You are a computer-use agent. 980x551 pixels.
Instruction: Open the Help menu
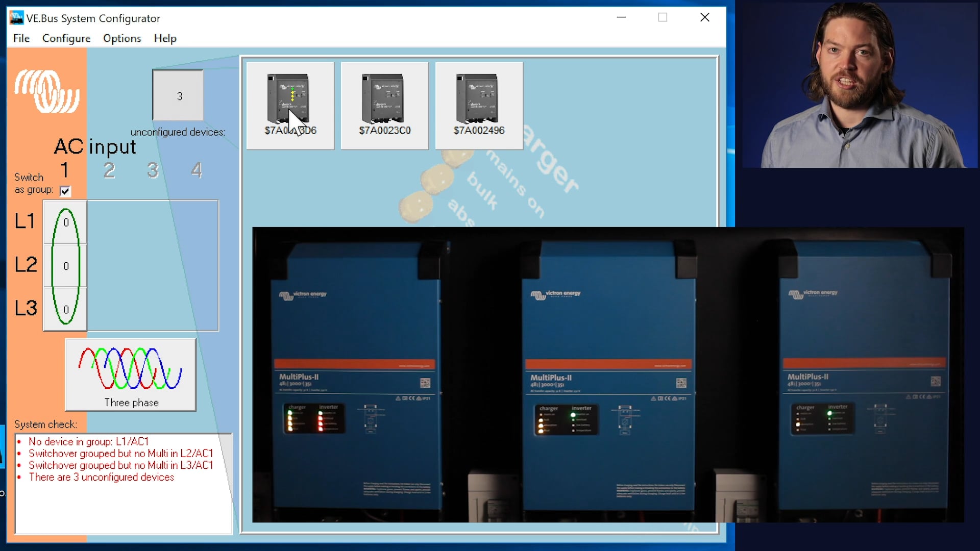click(165, 38)
